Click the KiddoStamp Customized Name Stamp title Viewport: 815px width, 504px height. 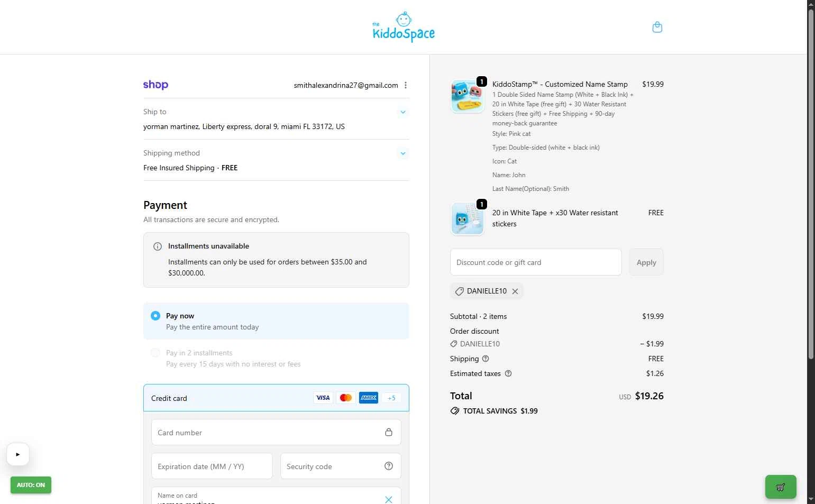(x=560, y=84)
